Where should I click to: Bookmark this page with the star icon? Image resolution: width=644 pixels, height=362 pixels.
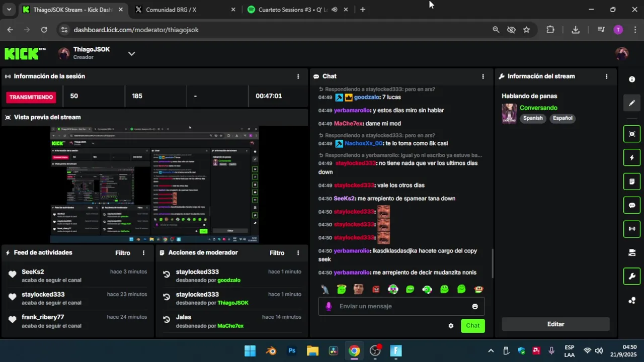pos(526,30)
